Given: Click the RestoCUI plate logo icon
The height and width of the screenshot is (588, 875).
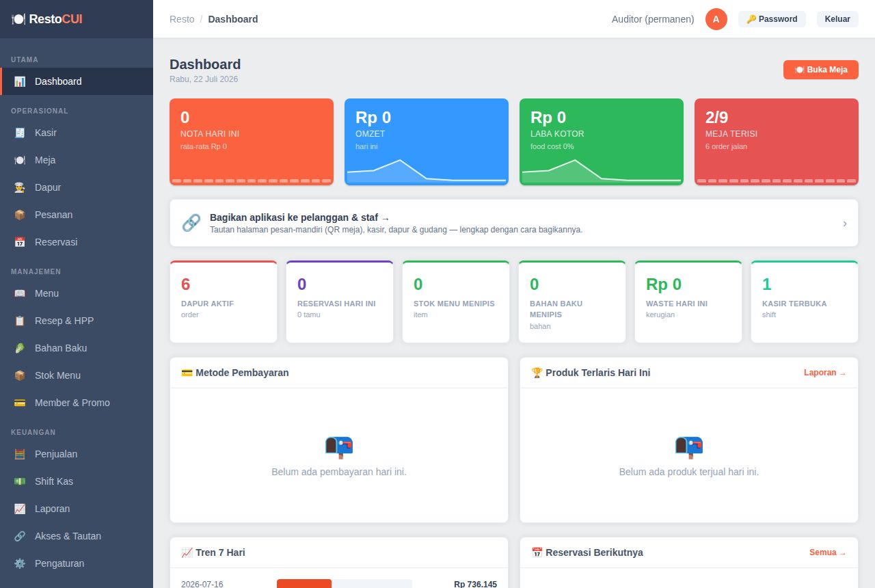Looking at the screenshot, I should 18,19.
